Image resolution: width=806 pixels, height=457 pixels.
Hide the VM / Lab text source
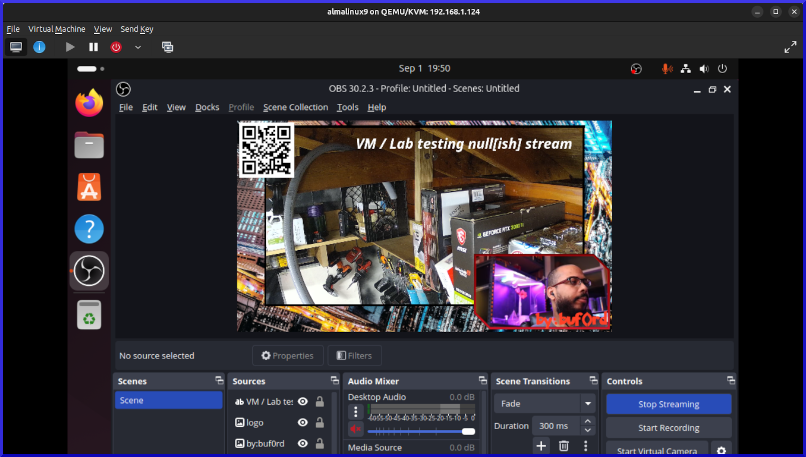pos(302,402)
